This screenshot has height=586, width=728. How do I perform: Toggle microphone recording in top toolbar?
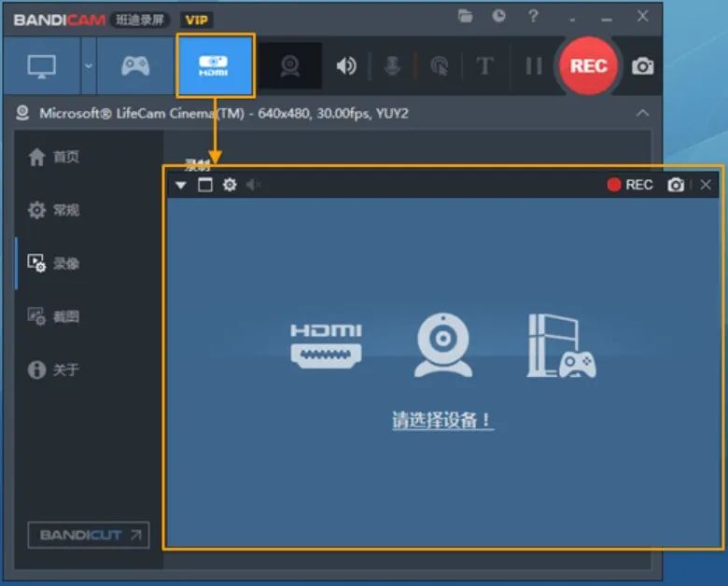pos(393,66)
